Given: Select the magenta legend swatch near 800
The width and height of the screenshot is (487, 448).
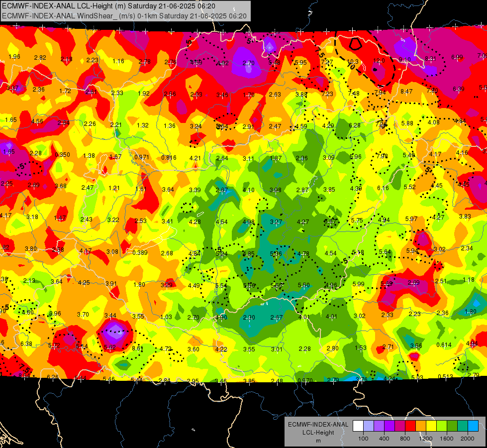Looking at the screenshot, I should (x=400, y=426).
